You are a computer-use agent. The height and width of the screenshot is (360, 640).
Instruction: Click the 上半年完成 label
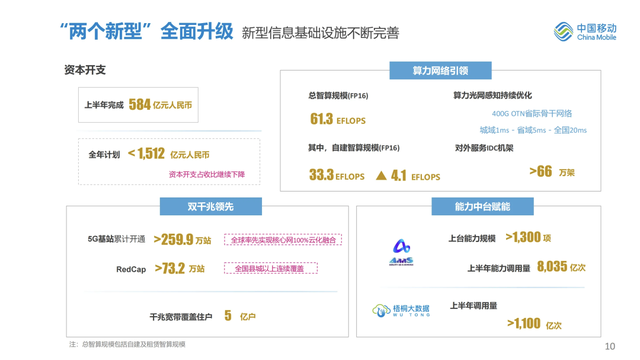(104, 105)
